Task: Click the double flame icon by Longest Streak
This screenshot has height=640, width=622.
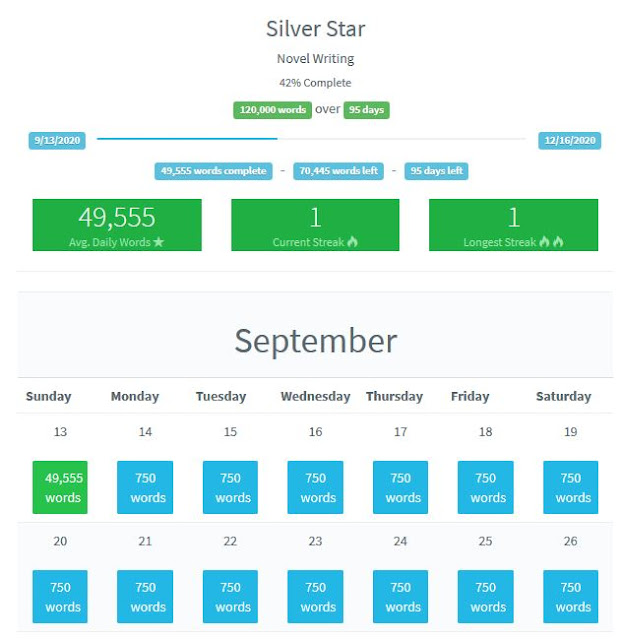Action: (x=551, y=242)
